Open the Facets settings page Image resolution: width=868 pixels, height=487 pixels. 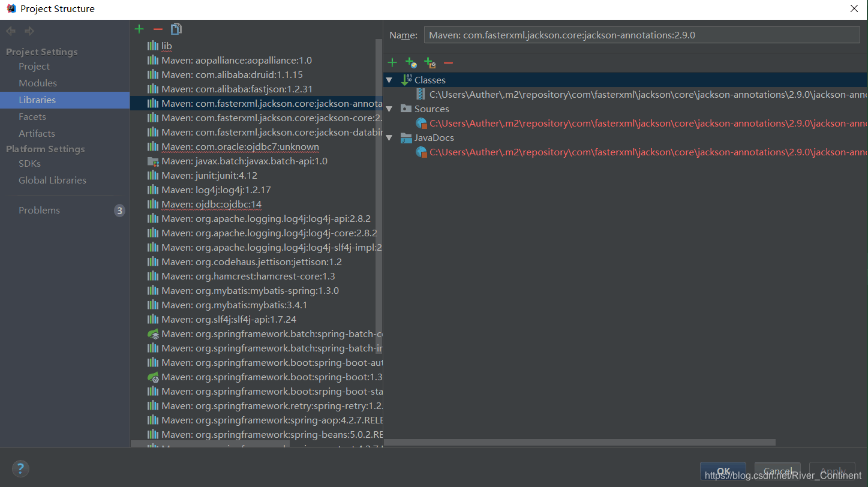[x=32, y=116]
